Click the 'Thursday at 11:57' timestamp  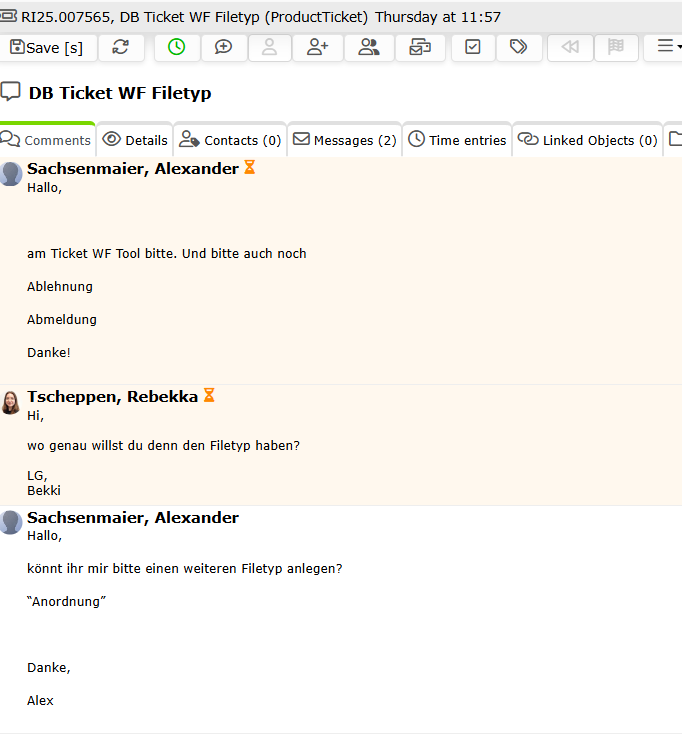pyautogui.click(x=438, y=17)
